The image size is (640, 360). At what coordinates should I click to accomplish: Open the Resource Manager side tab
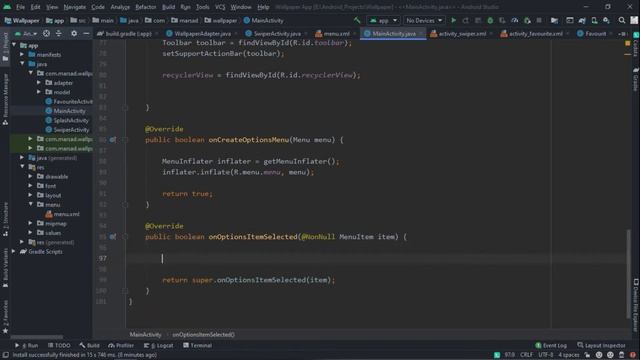coord(5,100)
